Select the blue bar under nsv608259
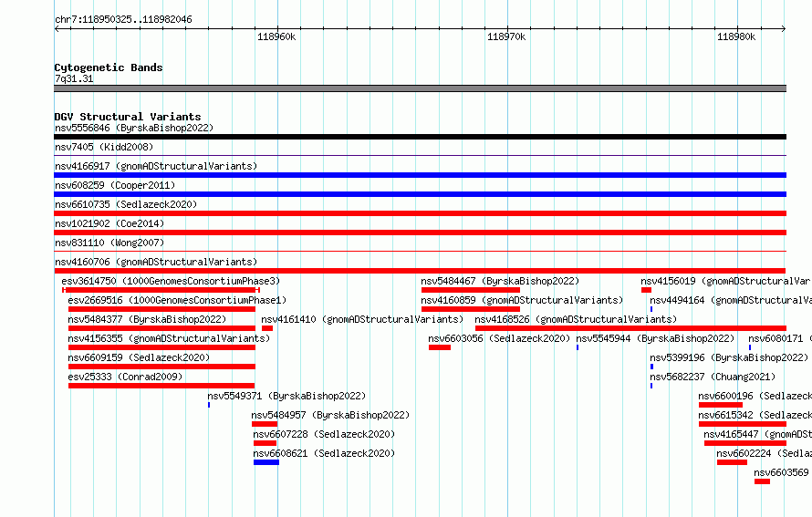This screenshot has width=812, height=517. tap(420, 194)
